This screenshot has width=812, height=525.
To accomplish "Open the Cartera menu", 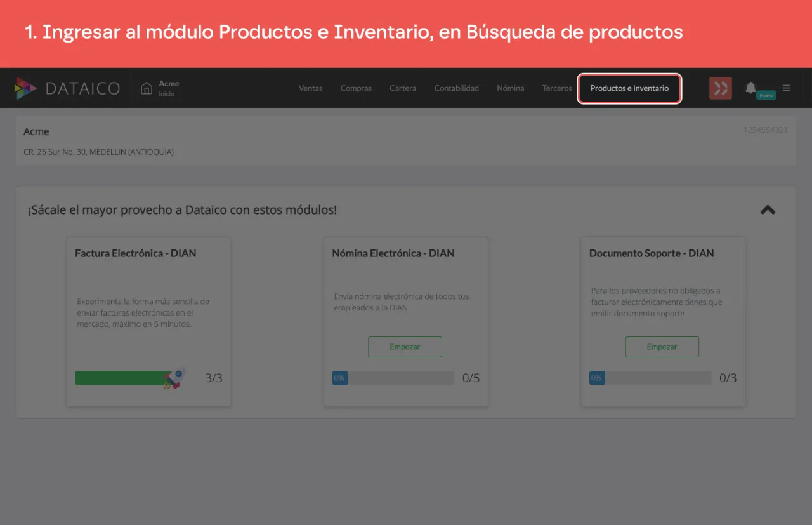I will click(x=403, y=88).
